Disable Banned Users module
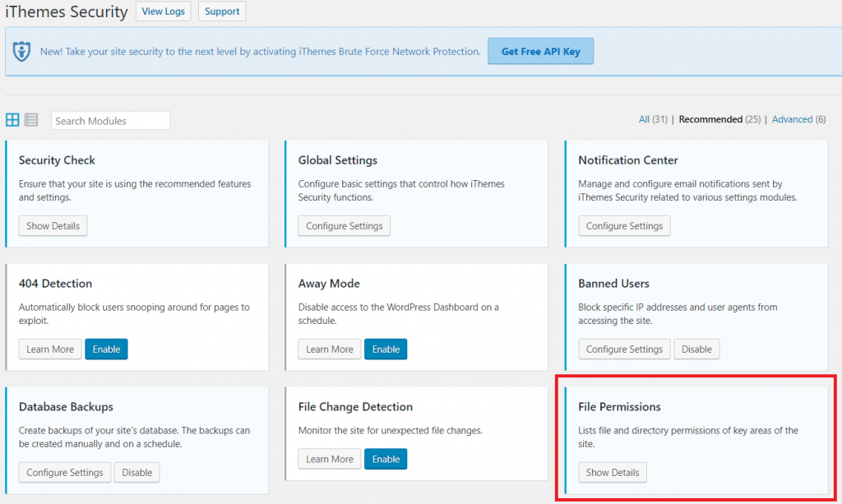Image resolution: width=842 pixels, height=504 pixels. coord(696,349)
